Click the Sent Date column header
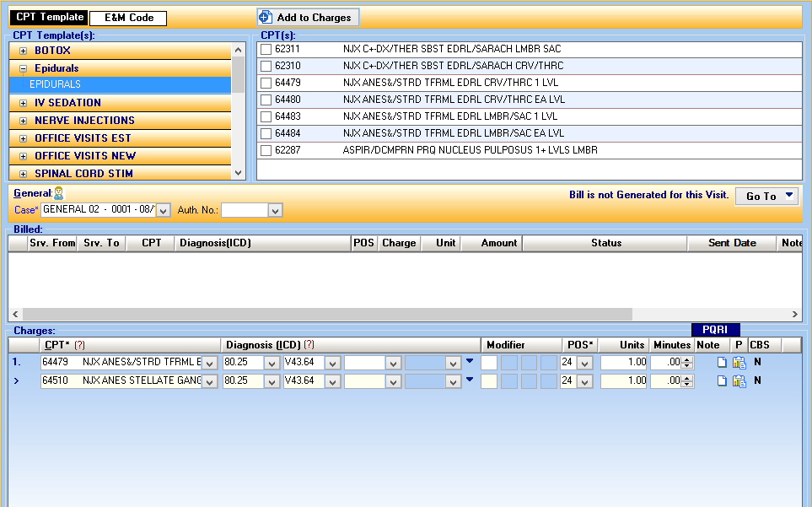 [x=732, y=243]
